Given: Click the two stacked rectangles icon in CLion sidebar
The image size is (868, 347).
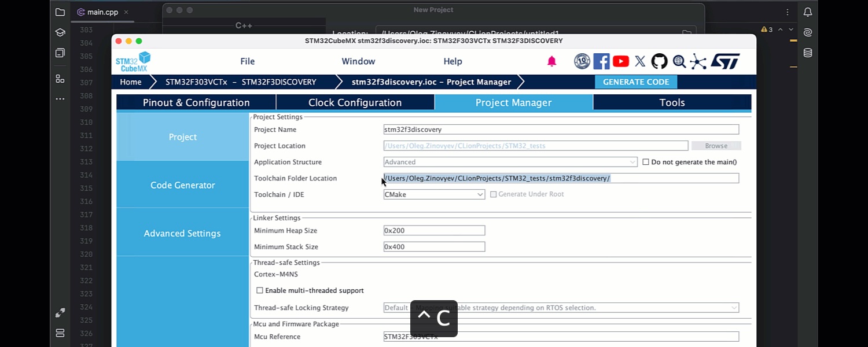Looking at the screenshot, I should pyautogui.click(x=60, y=333).
